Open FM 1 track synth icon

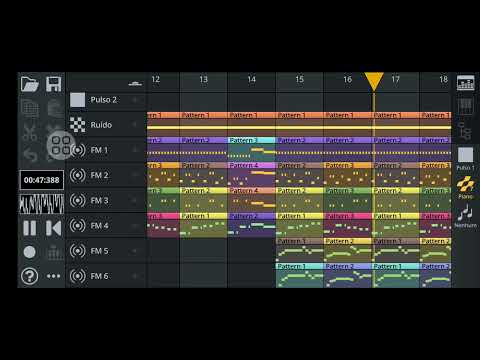coord(78,150)
